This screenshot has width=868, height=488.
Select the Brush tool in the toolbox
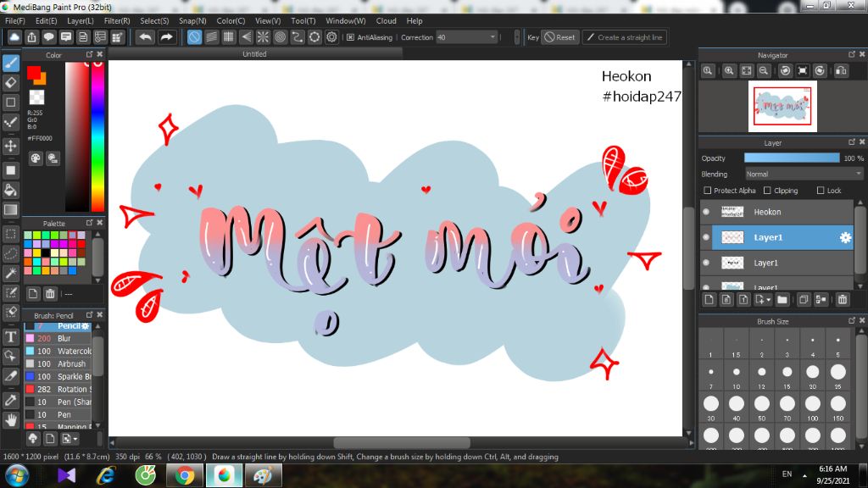click(x=11, y=63)
